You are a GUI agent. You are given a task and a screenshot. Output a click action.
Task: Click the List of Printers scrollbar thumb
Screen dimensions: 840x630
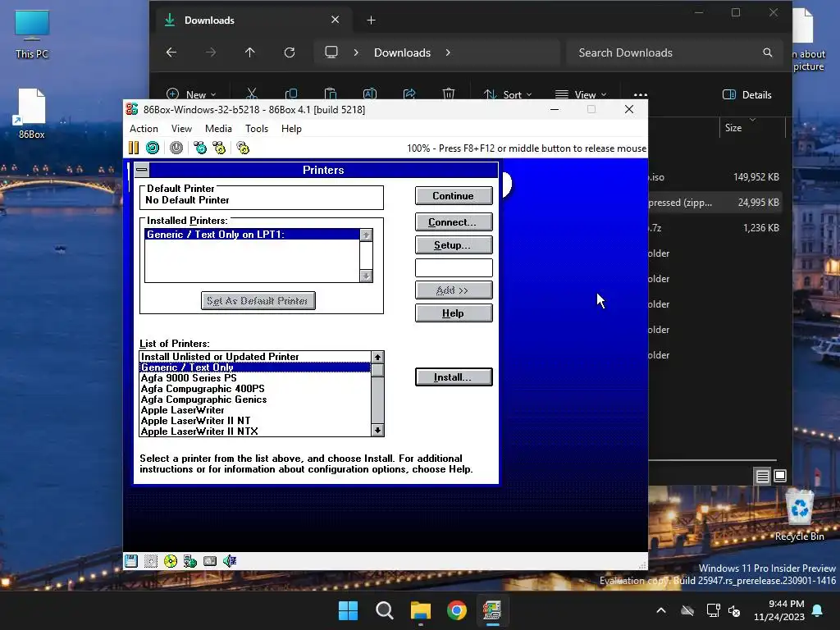click(x=377, y=370)
